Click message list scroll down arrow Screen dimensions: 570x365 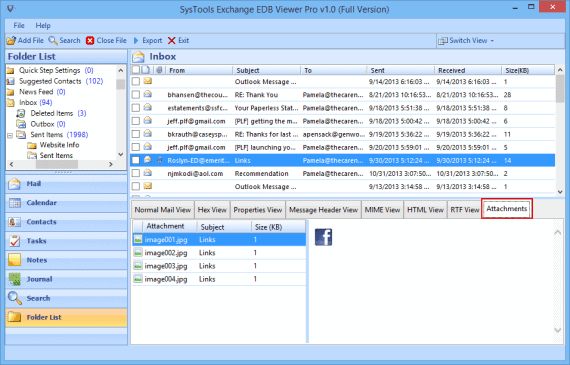coord(560,192)
